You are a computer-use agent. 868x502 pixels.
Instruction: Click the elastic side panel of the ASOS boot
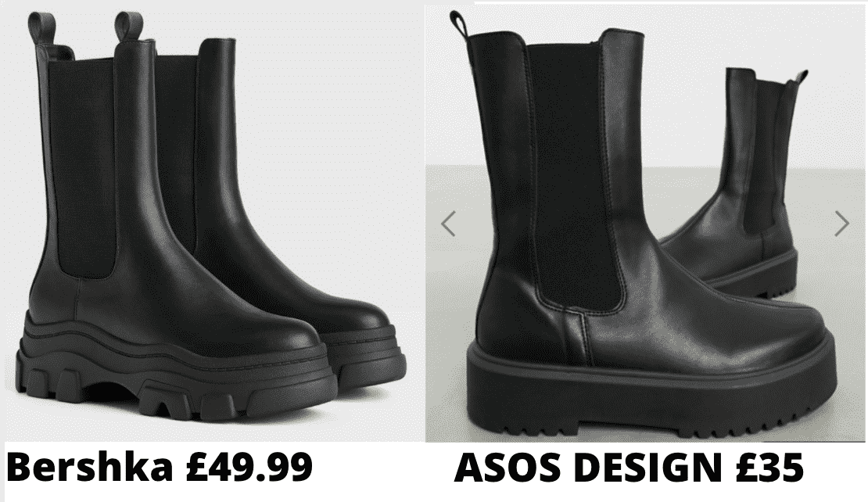[x=576, y=177]
